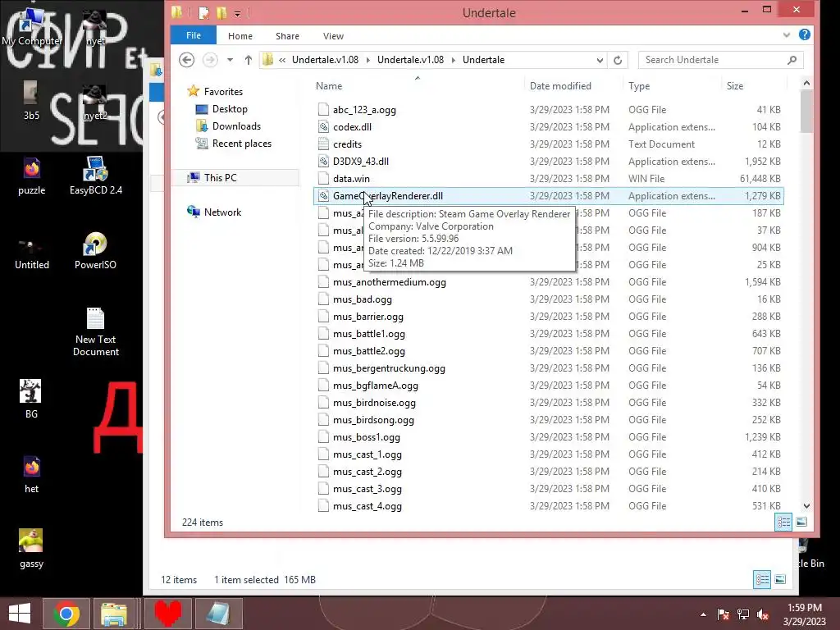Go up one folder level
The image size is (840, 630).
(x=248, y=59)
